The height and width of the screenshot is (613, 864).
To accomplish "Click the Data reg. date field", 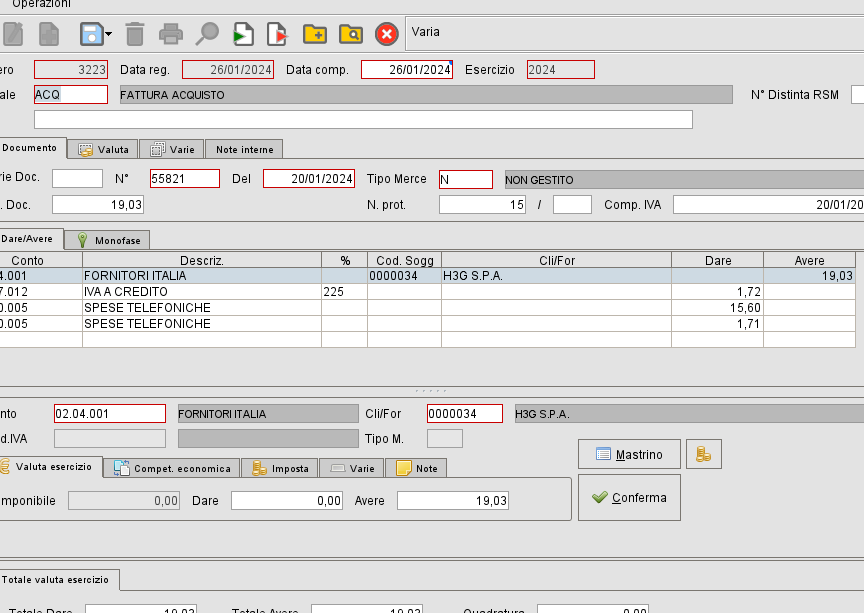I will tap(228, 69).
